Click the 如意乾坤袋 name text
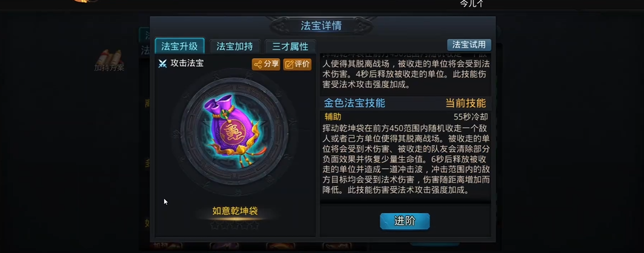644x253 pixels. [235, 211]
